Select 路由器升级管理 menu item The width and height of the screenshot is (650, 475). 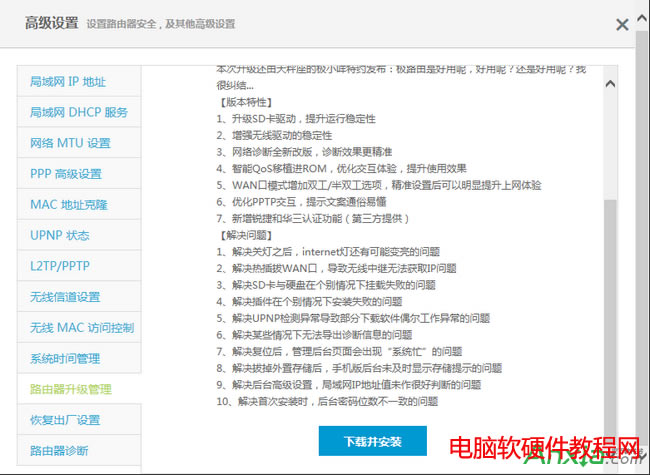[79, 389]
